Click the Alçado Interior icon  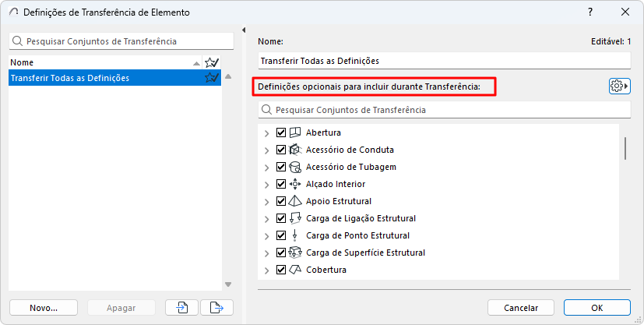pos(295,184)
